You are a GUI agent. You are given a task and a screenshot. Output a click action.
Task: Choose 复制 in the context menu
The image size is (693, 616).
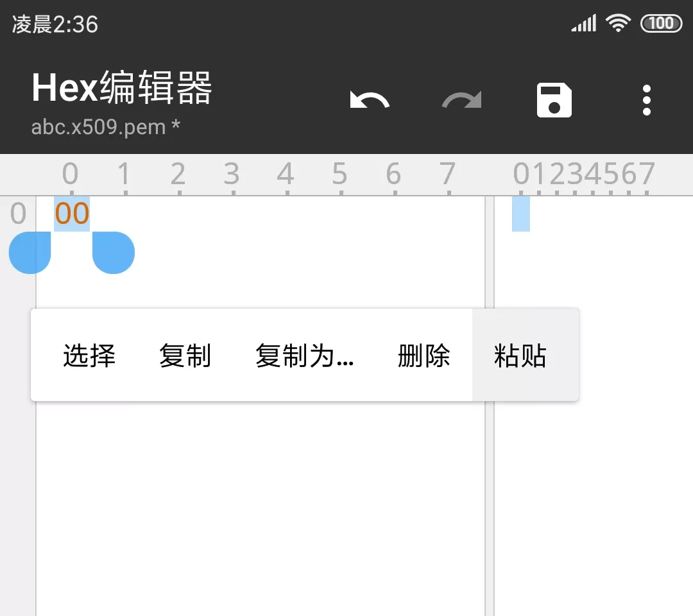185,355
